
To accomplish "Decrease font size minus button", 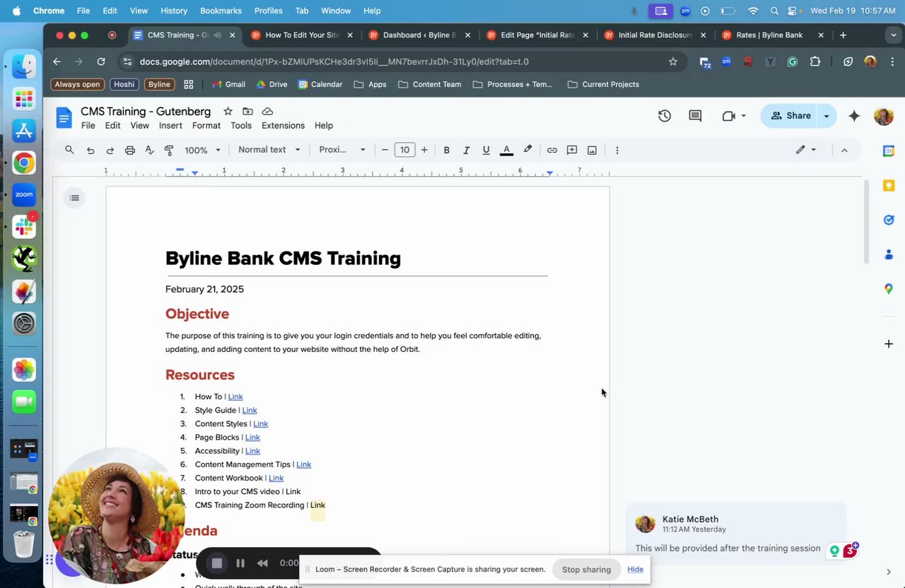I will pos(385,150).
